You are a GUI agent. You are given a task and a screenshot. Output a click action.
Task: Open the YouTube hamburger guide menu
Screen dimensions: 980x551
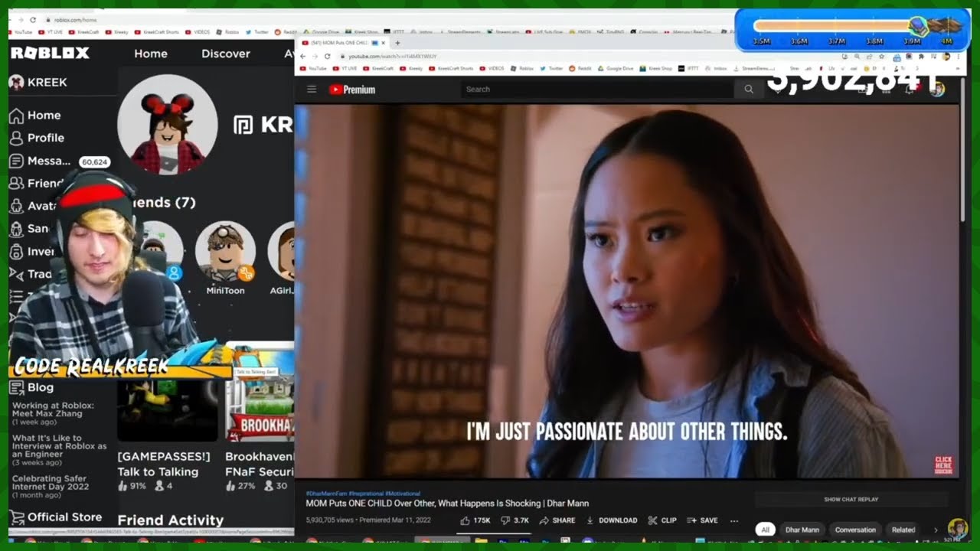(x=312, y=90)
